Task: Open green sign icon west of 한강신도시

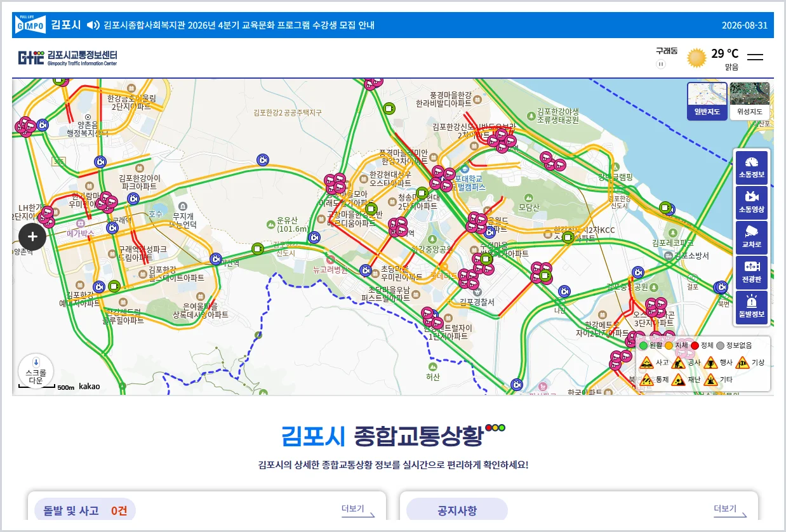Action: pyautogui.click(x=257, y=248)
